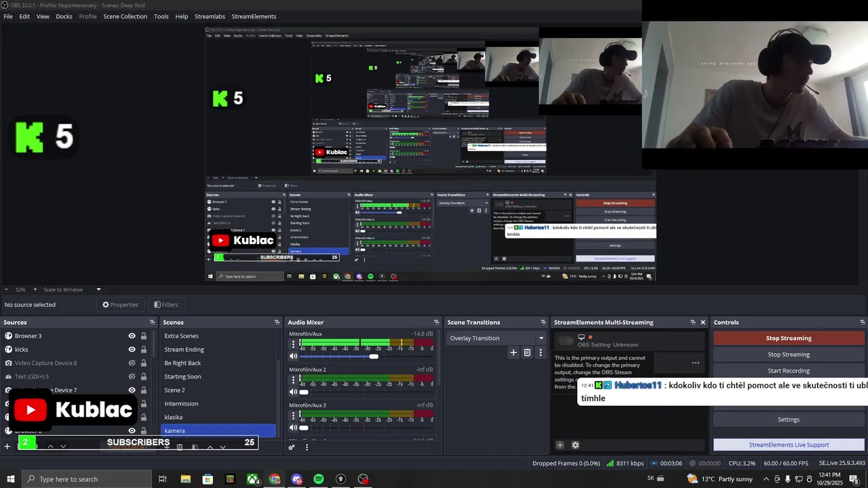The image size is (868, 488).
Task: Select the Stream Ending scene
Action: click(184, 349)
